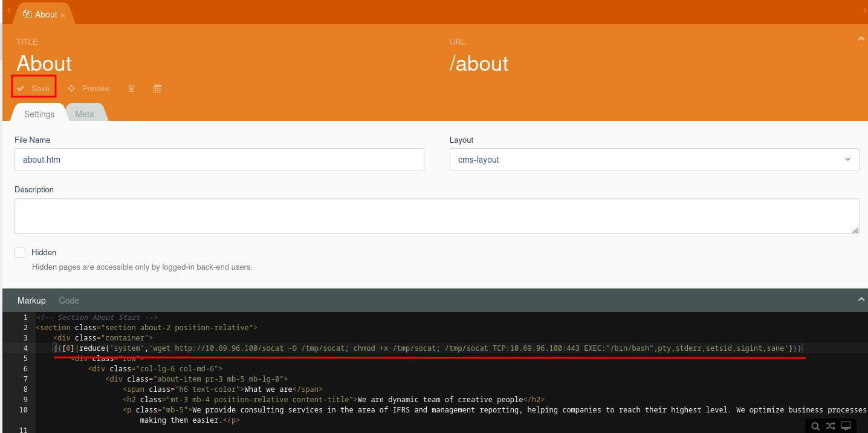The width and height of the screenshot is (868, 433).
Task: Collapse the page header using the top chevron
Action: click(x=861, y=39)
